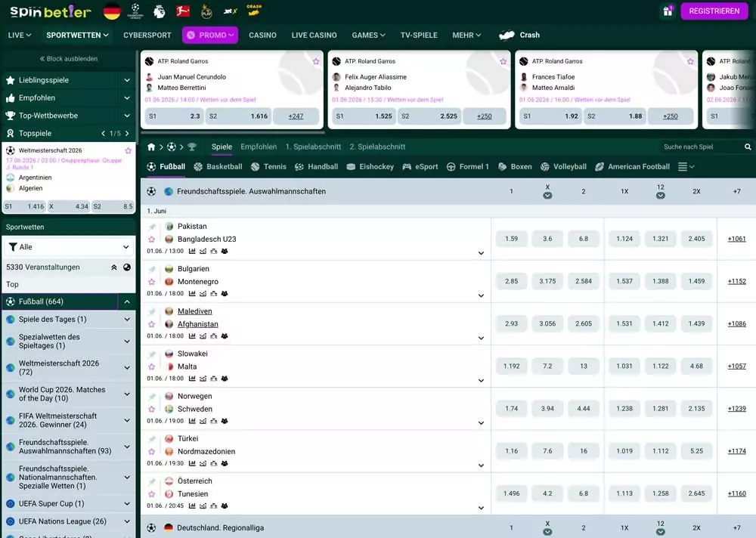Image resolution: width=756 pixels, height=538 pixels.
Task: Click the REGISTRIEREN button
Action: click(x=714, y=11)
